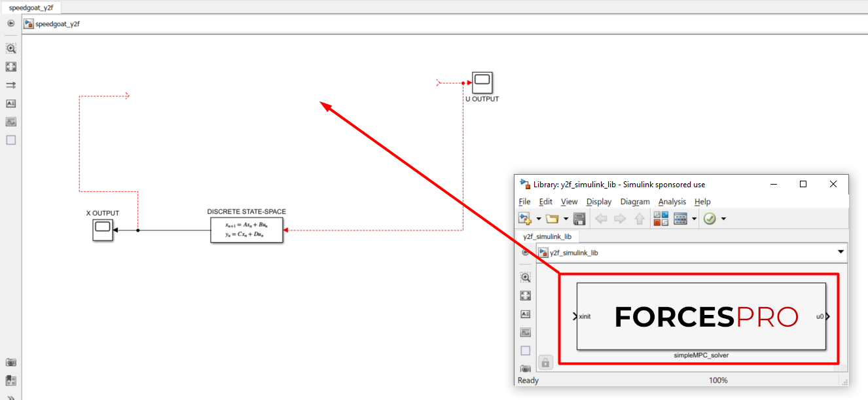Click the Discrete State-Space block
This screenshot has width=868, height=400.
(247, 230)
